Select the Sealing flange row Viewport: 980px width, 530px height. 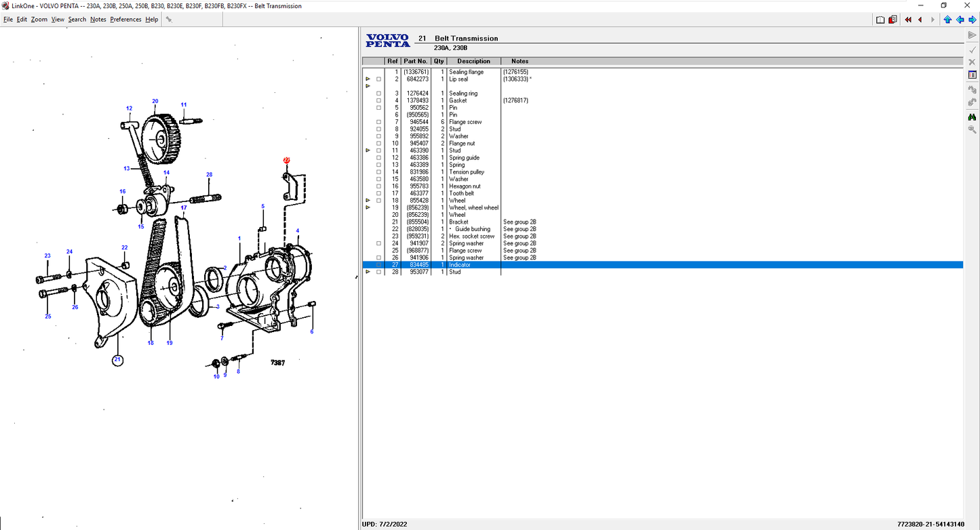click(663, 72)
